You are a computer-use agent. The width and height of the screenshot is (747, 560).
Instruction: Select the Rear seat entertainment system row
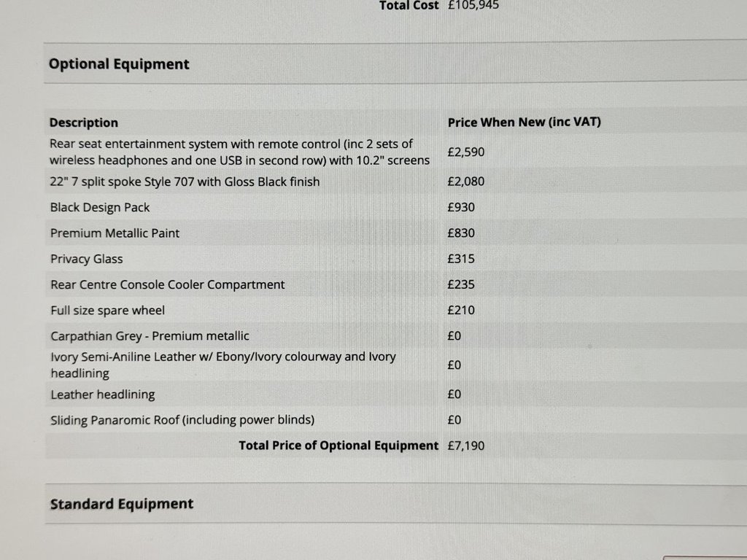point(239,152)
